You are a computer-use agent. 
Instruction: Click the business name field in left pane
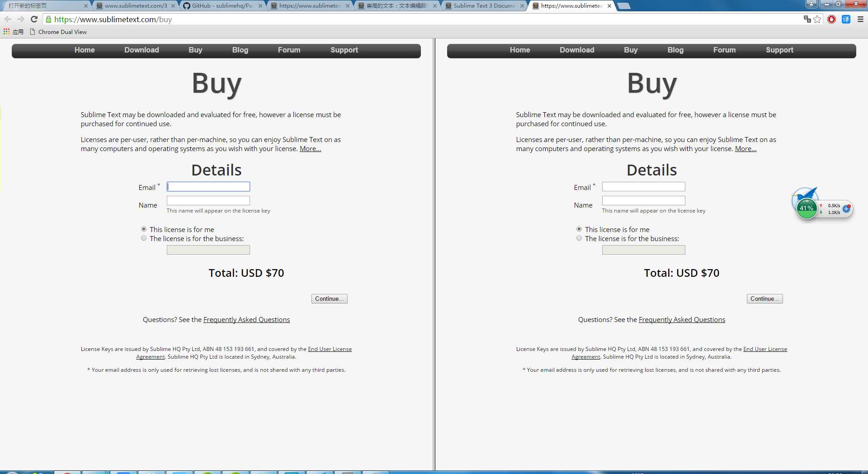tap(208, 250)
